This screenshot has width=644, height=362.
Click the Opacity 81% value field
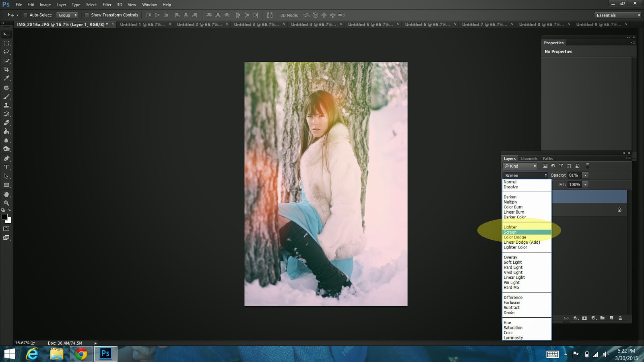pos(574,175)
